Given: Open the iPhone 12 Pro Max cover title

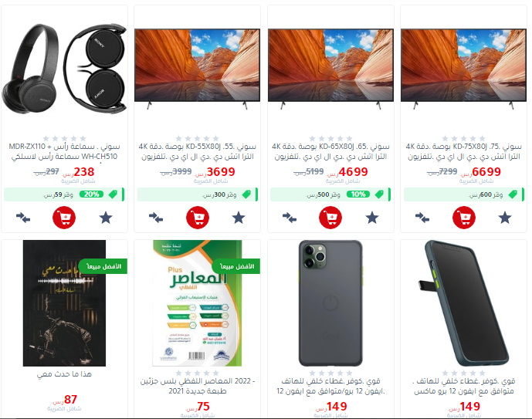Looking at the screenshot, I should coord(464,386).
